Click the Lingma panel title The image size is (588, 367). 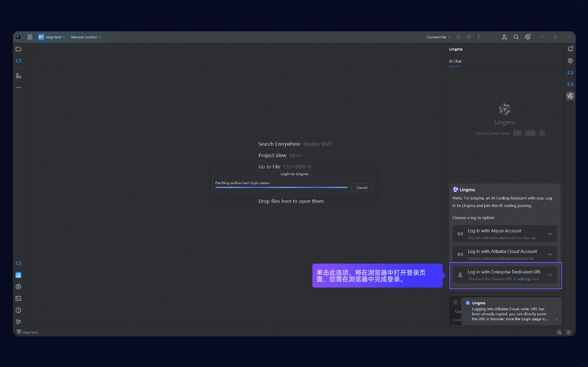456,49
